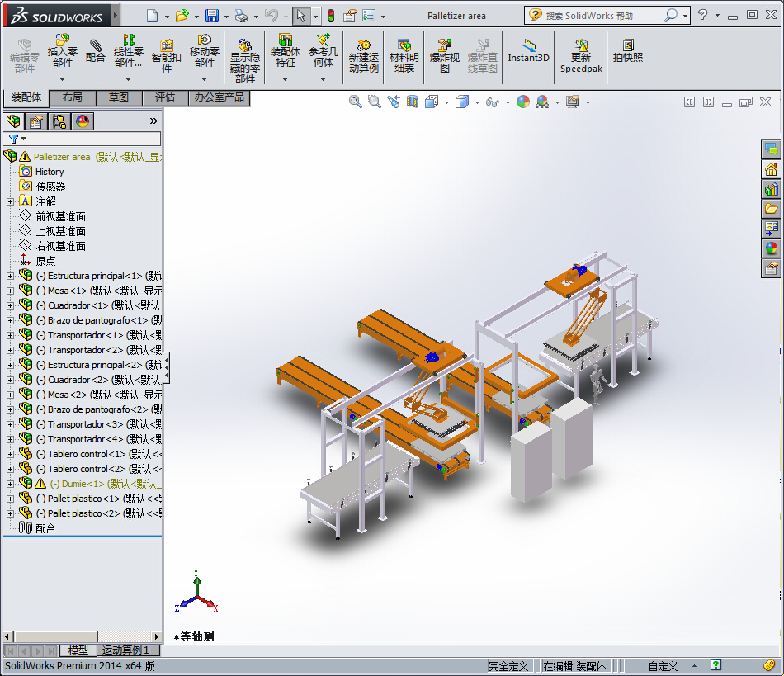Click the Print icon
This screenshot has height=676, width=784.
point(242,16)
